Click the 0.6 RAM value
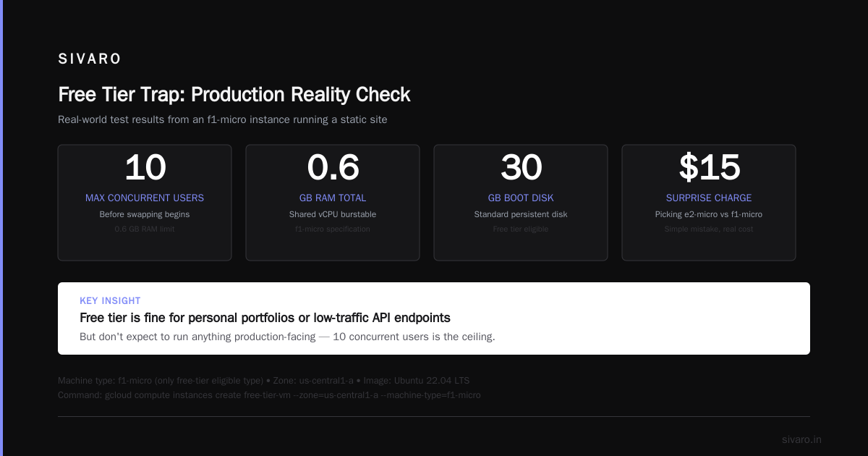 (333, 168)
